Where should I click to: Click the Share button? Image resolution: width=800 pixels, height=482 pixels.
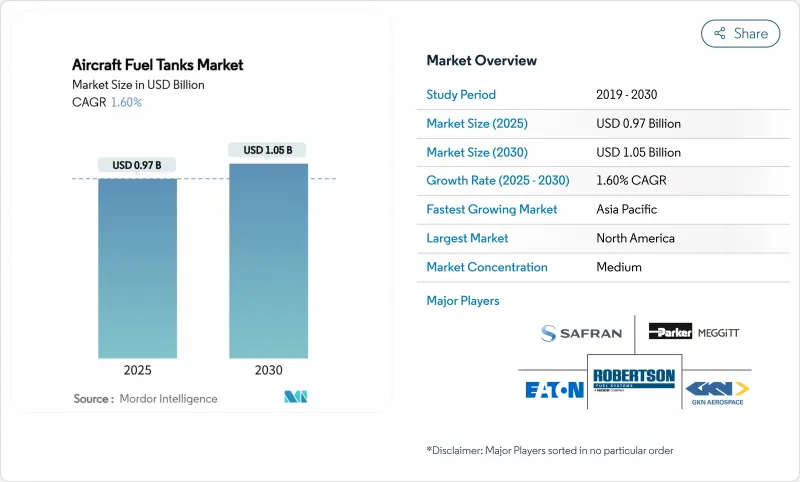(741, 33)
